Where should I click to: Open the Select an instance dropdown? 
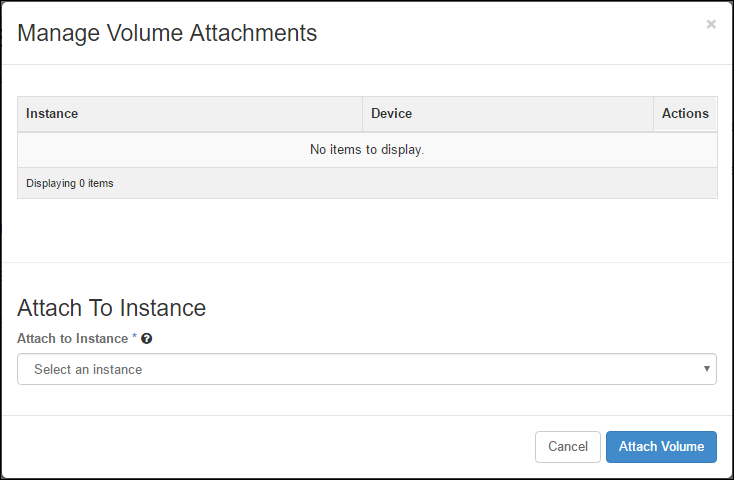(x=367, y=369)
